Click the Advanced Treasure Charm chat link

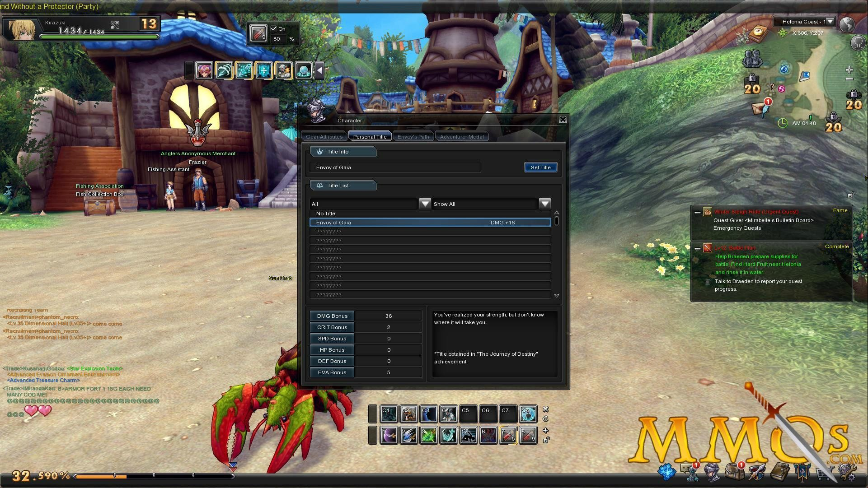pyautogui.click(x=43, y=380)
